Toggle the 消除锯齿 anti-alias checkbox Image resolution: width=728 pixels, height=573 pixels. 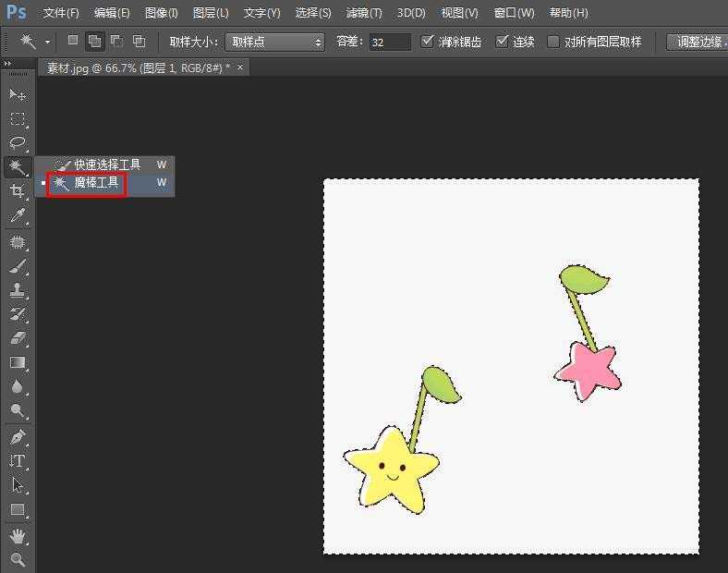pyautogui.click(x=427, y=42)
